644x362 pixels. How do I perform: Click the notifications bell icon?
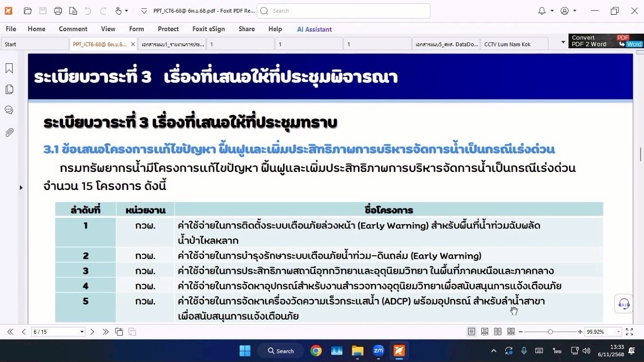coord(542,11)
